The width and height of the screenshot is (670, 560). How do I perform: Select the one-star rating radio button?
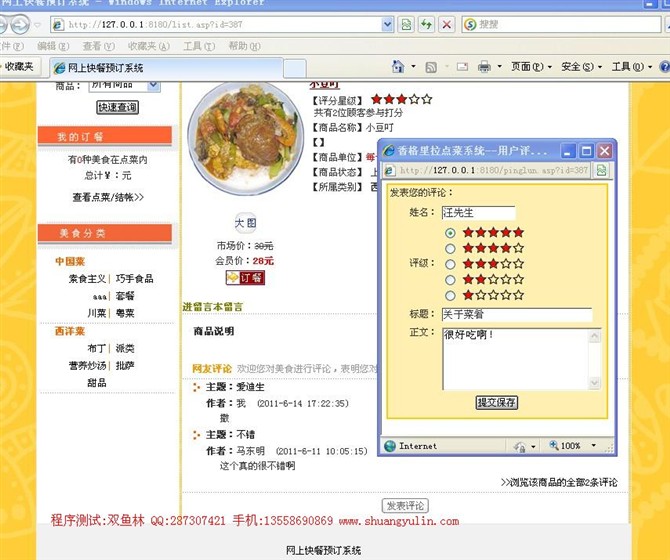(x=450, y=296)
